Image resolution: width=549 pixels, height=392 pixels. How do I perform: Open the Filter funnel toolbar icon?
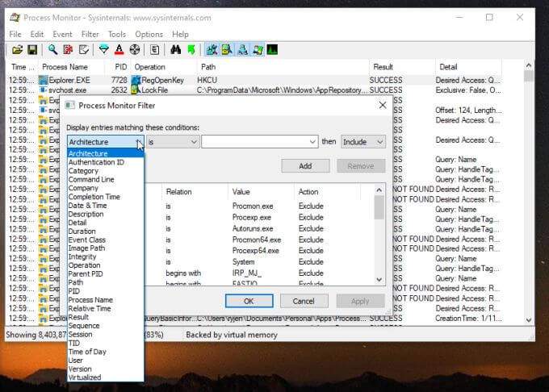pyautogui.click(x=104, y=50)
